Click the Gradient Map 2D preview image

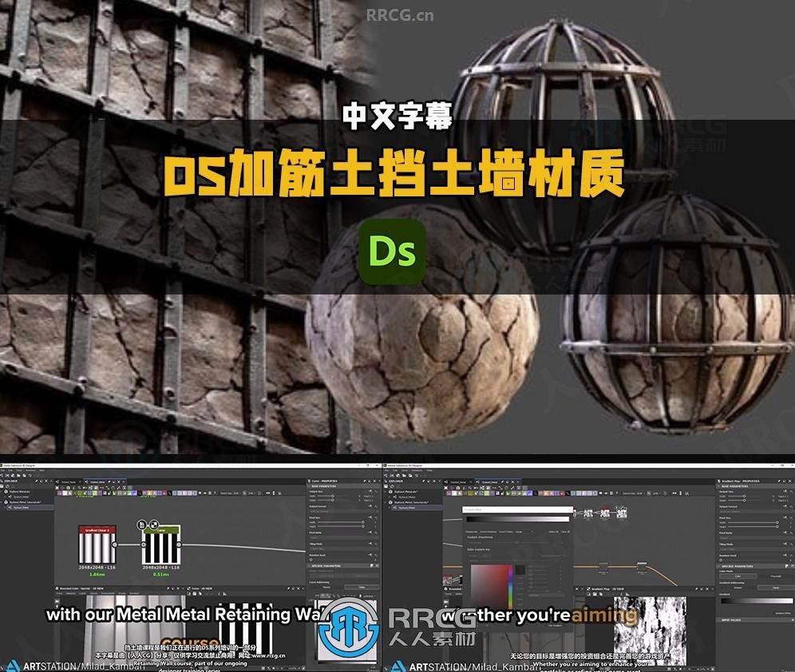click(650, 631)
